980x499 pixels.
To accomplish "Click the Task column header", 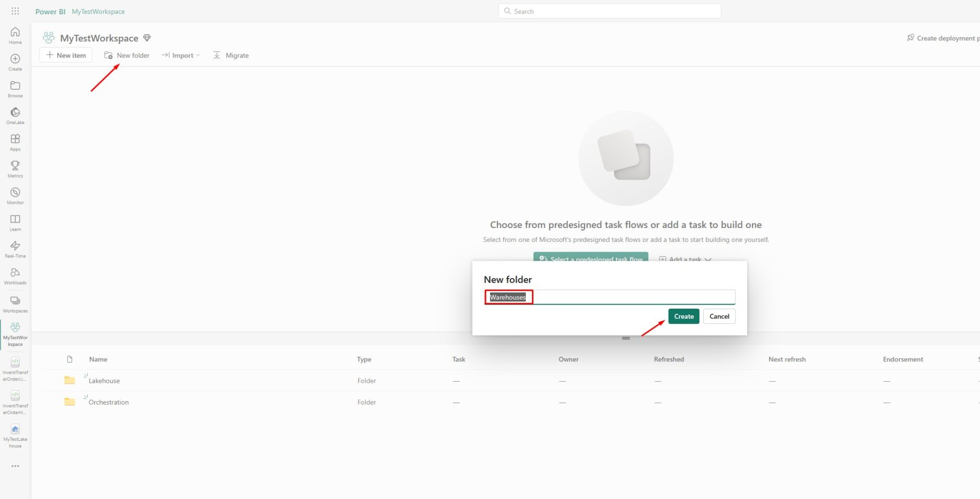I will 458,359.
